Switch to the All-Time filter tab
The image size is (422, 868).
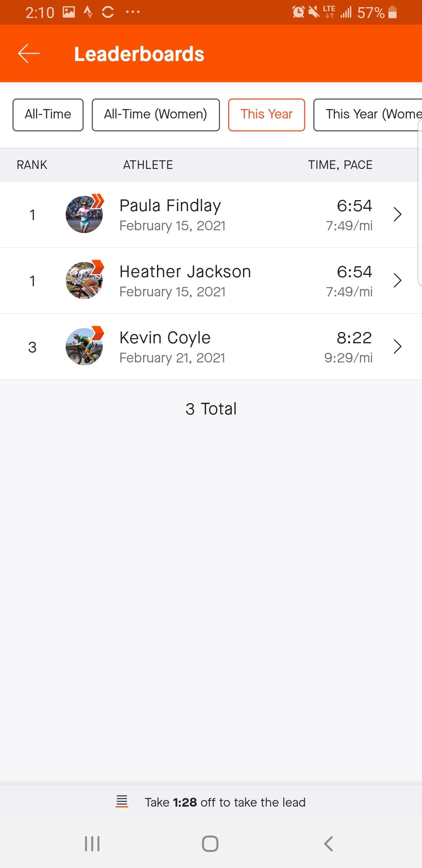(x=48, y=115)
